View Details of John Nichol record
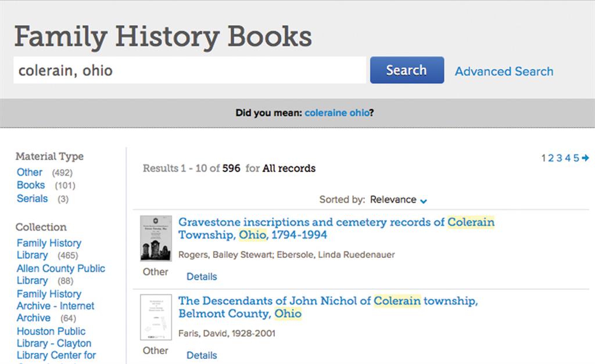This screenshot has height=364, width=595. pyautogui.click(x=202, y=355)
